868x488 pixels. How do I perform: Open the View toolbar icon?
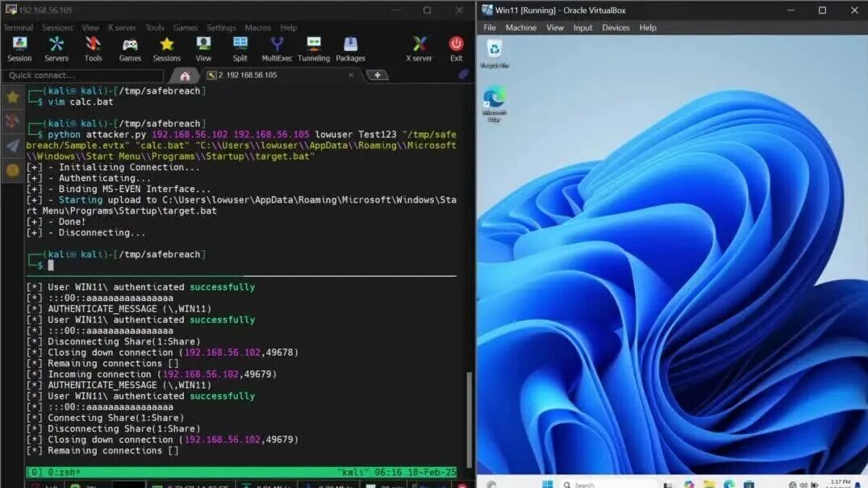pos(203,48)
